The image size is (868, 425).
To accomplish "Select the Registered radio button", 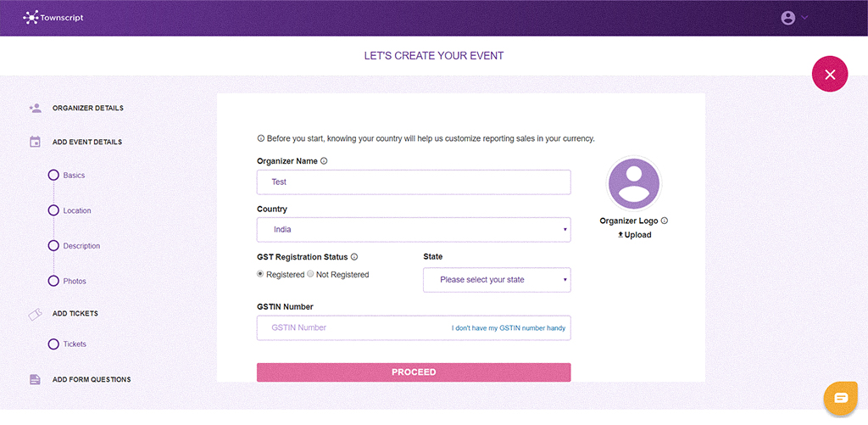I will [261, 274].
